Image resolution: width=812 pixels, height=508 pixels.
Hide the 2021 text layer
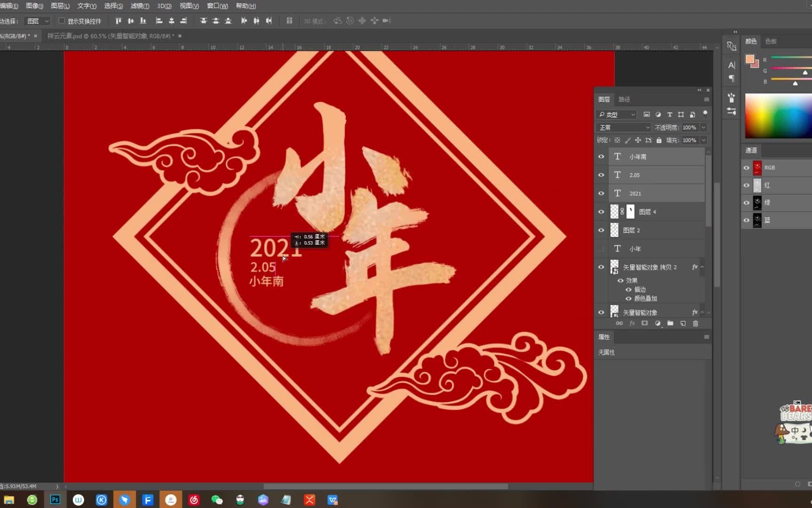601,193
